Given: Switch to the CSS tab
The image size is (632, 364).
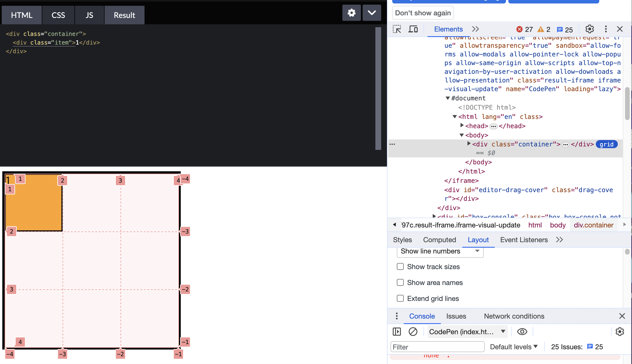Looking at the screenshot, I should pos(58,15).
